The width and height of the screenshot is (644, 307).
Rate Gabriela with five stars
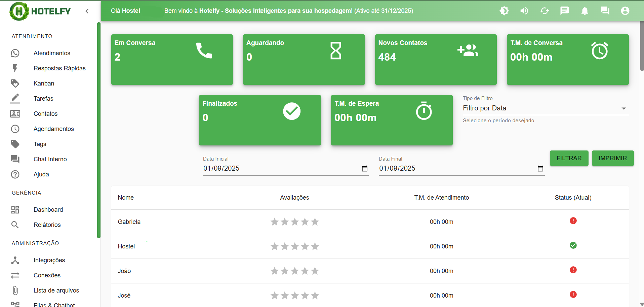click(315, 222)
